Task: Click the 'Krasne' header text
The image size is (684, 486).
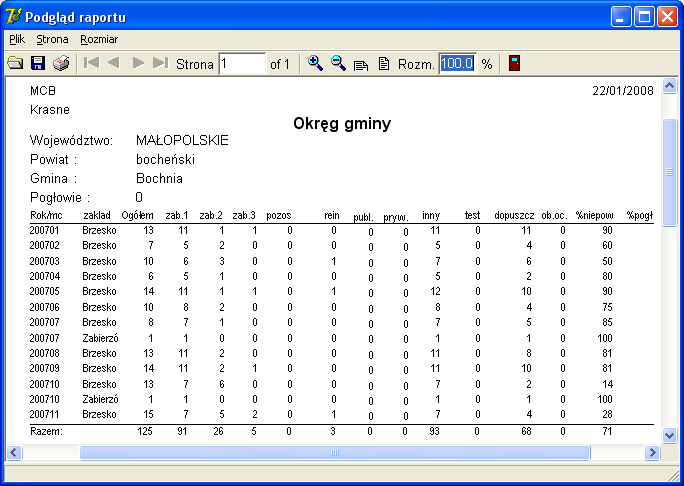Action: [50, 110]
